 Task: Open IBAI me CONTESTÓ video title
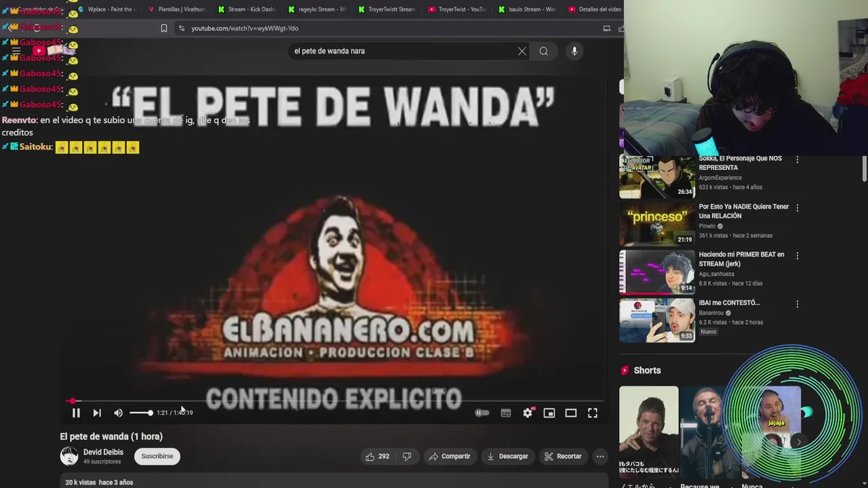click(x=729, y=303)
